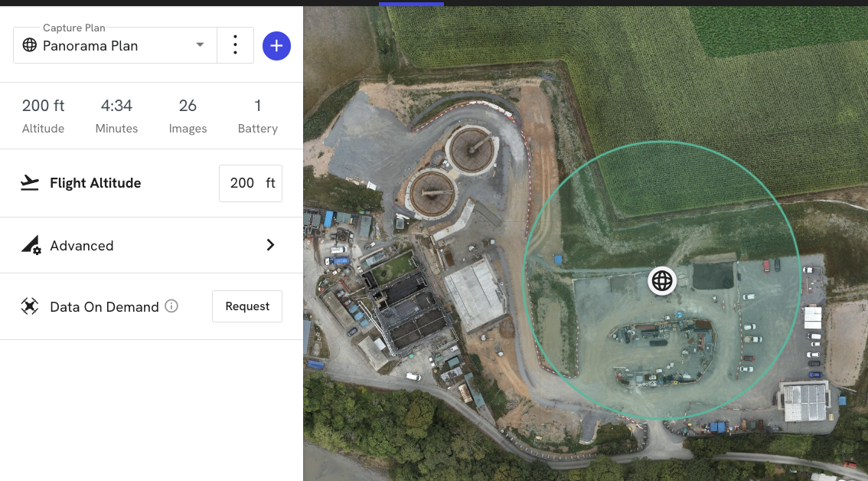Select the Panorama Plan name in the combo box
Screen dimensions: 868x481
pos(90,46)
